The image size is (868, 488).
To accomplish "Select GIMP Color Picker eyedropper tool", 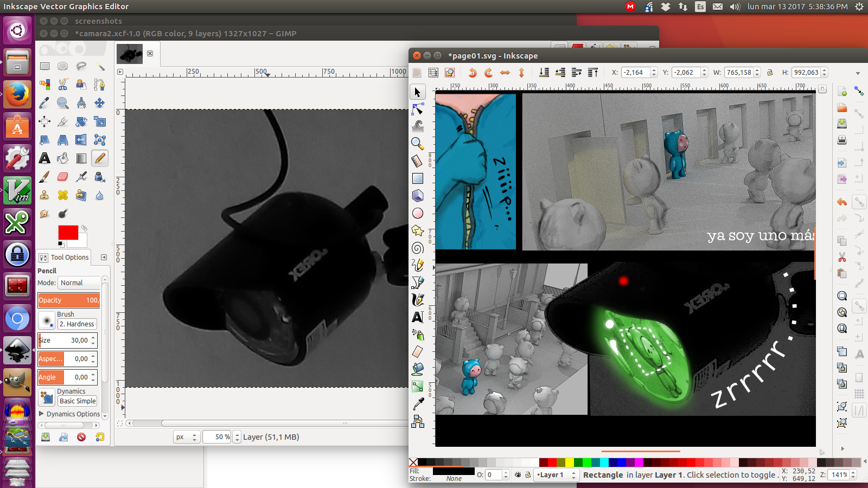I will point(44,103).
